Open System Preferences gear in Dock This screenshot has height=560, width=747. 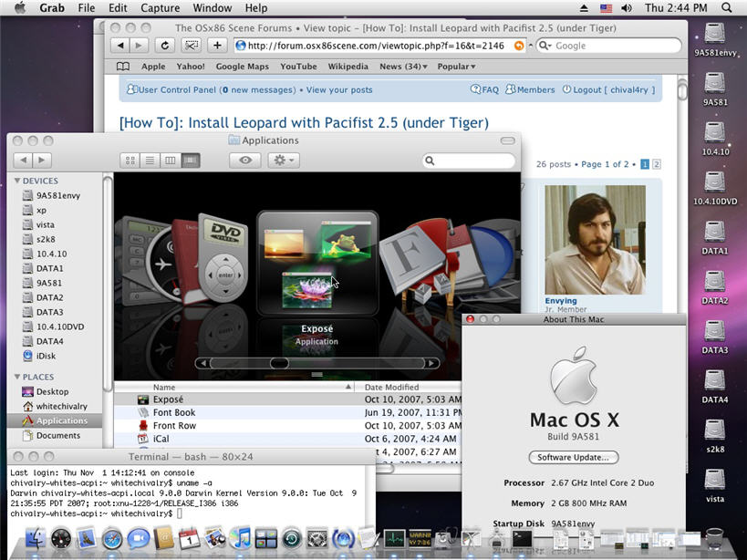317,539
